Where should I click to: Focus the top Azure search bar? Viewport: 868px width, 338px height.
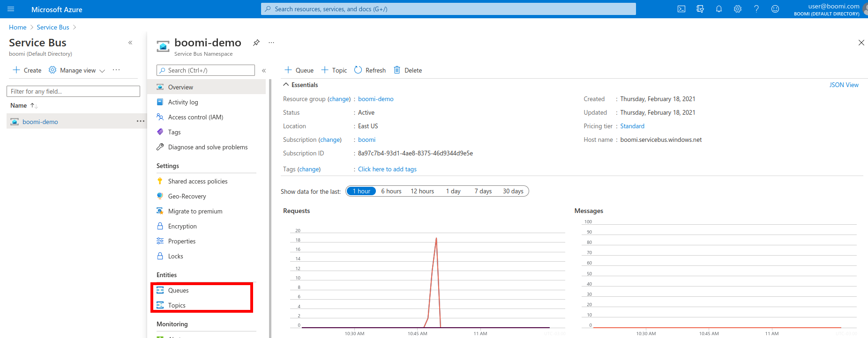pyautogui.click(x=449, y=9)
